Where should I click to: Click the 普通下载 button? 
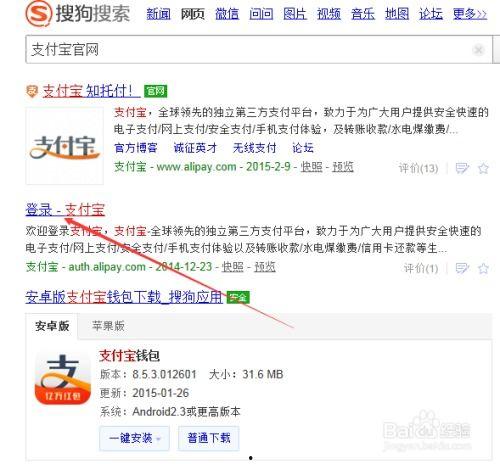pos(209,438)
